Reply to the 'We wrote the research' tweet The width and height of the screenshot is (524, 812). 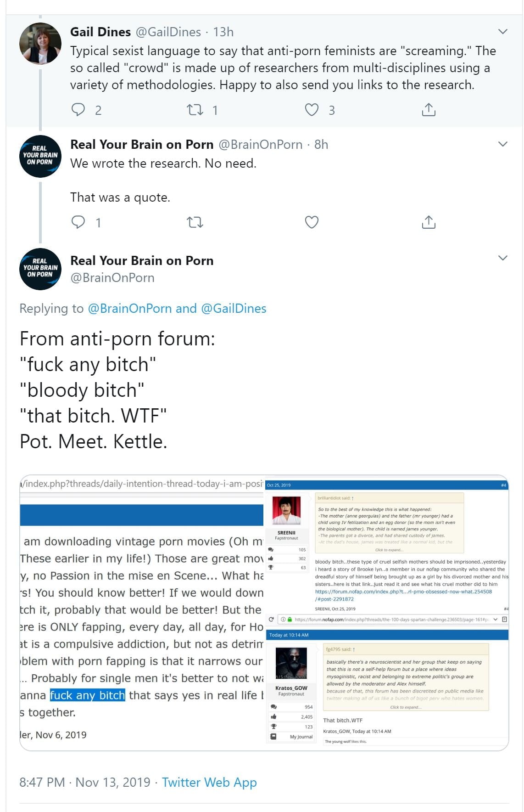click(78, 222)
